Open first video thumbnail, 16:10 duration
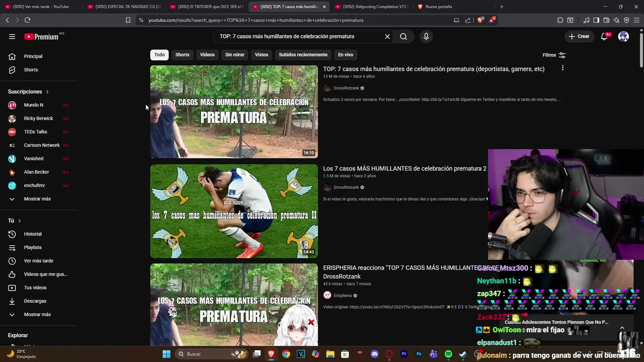Viewport: 644px width, 362px height. tap(234, 112)
